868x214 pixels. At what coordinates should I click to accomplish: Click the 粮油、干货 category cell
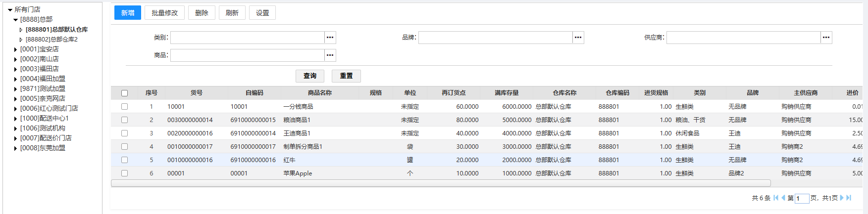690,120
